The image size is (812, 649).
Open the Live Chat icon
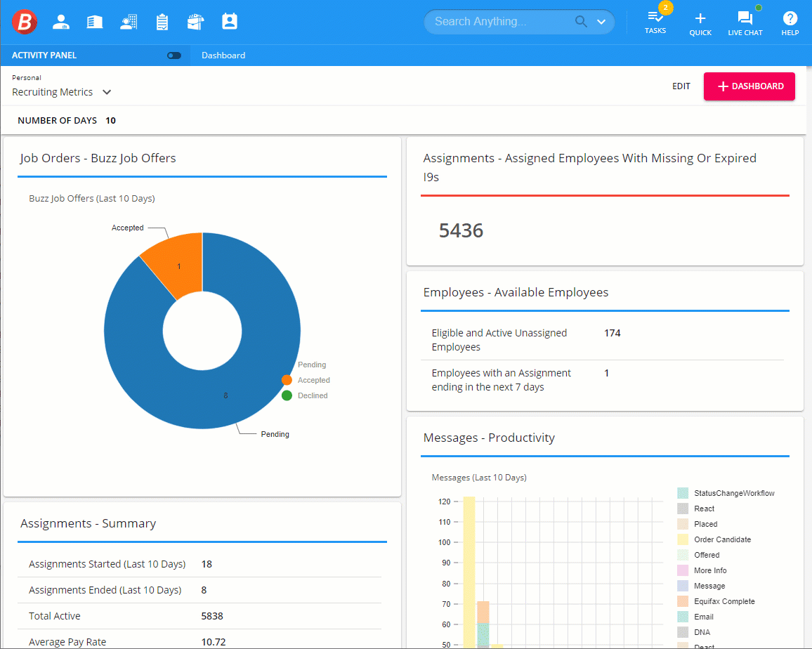[745, 22]
